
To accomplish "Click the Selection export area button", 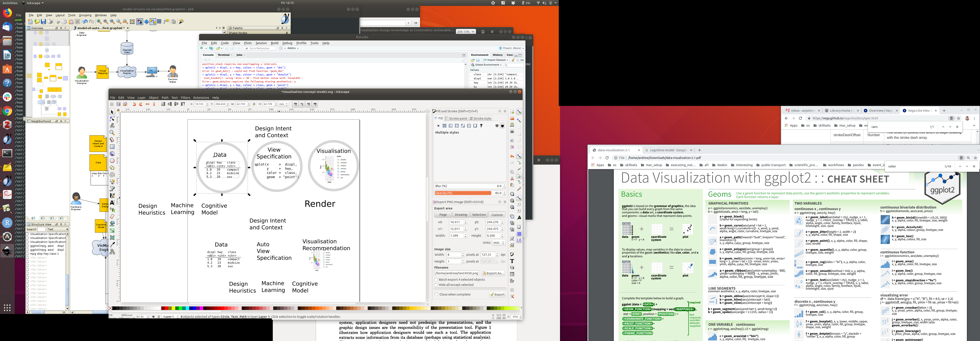I will click(x=479, y=215).
